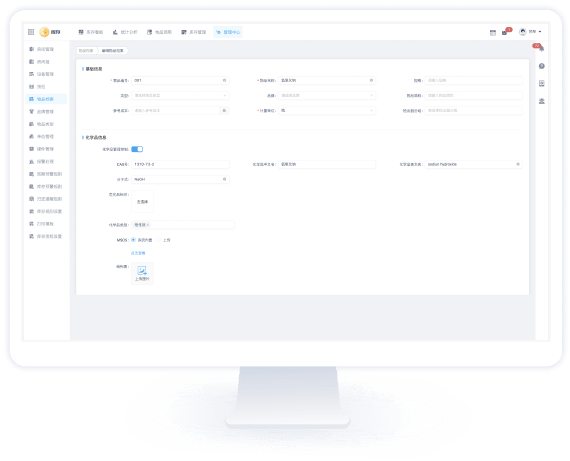Open the bell notifications icon
Screen dimensions: 570x461
pyautogui.click(x=541, y=48)
